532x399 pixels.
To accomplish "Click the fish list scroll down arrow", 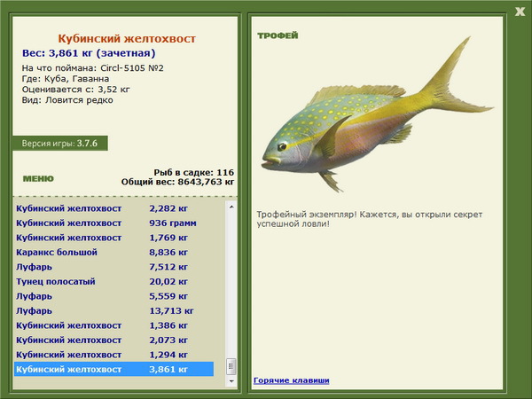I will click(231, 381).
